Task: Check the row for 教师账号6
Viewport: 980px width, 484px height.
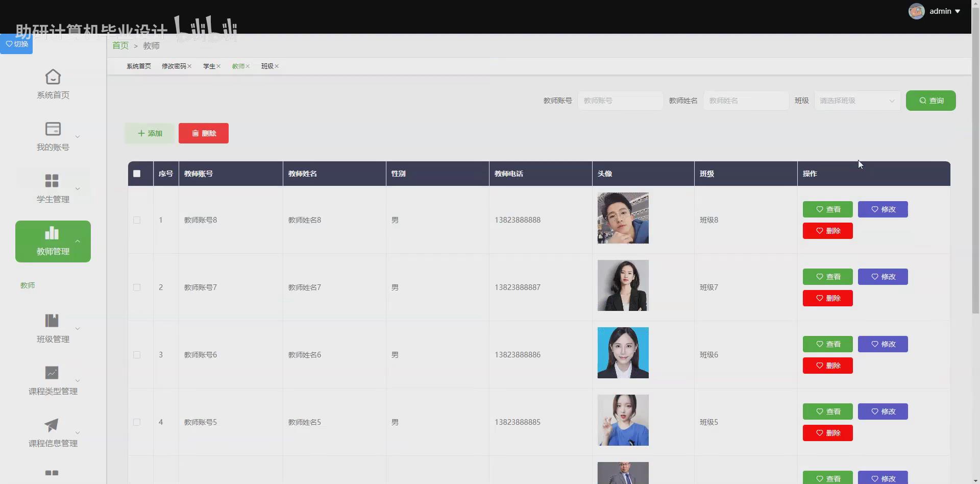Action: (137, 355)
